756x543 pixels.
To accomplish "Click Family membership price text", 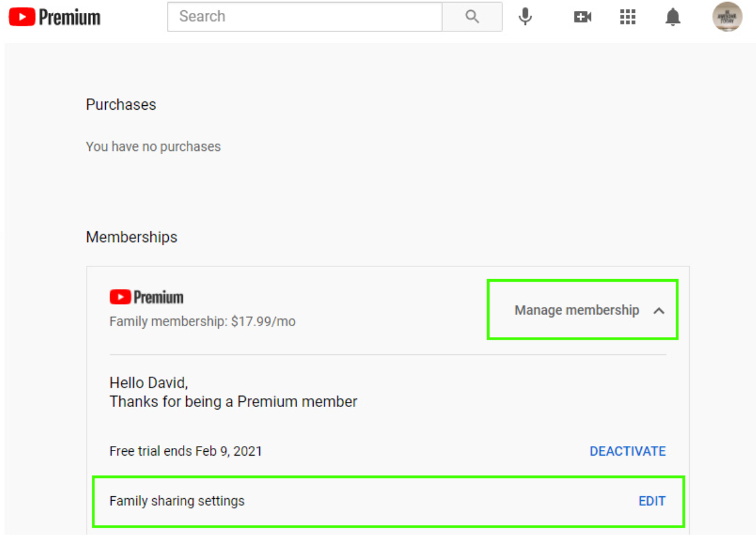I will [x=203, y=322].
